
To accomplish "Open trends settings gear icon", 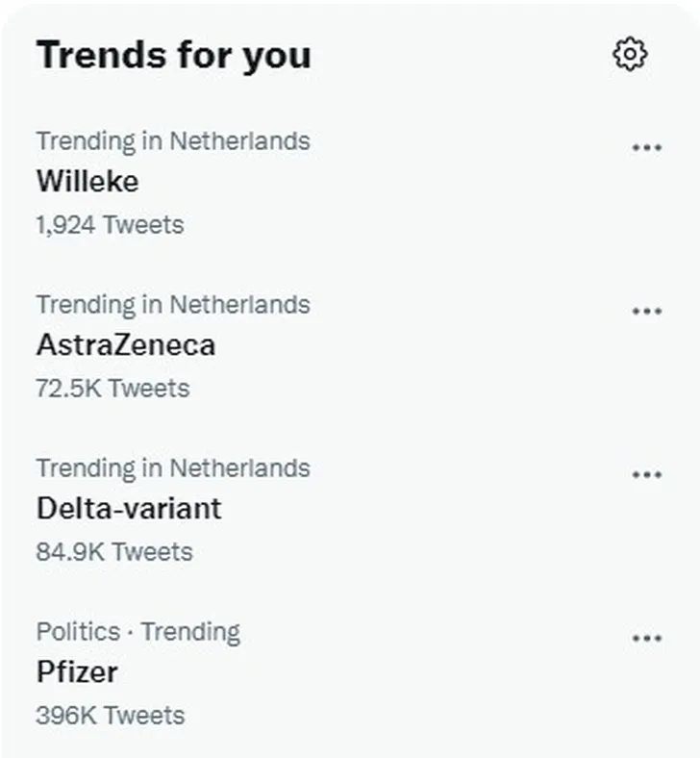I will 630,54.
